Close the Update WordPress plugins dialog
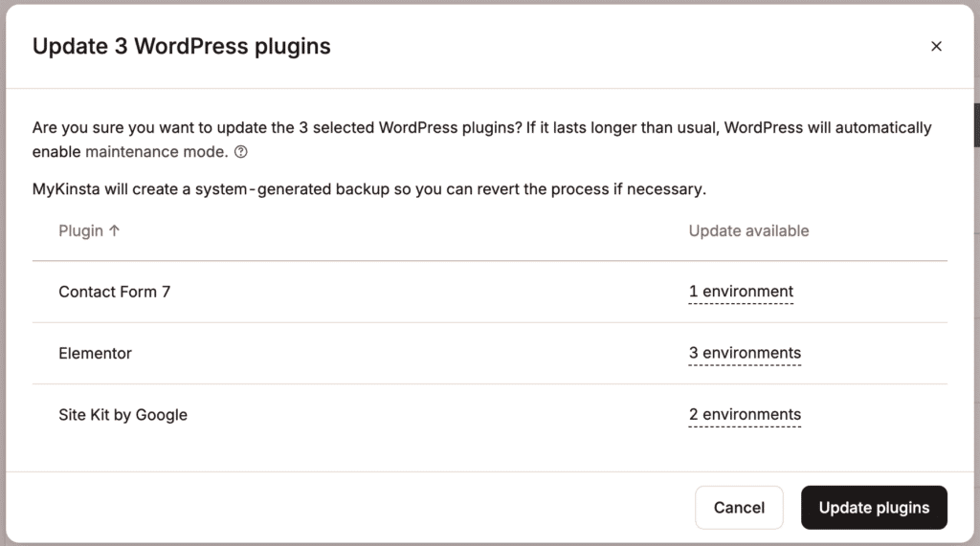The height and width of the screenshot is (546, 980). click(936, 46)
